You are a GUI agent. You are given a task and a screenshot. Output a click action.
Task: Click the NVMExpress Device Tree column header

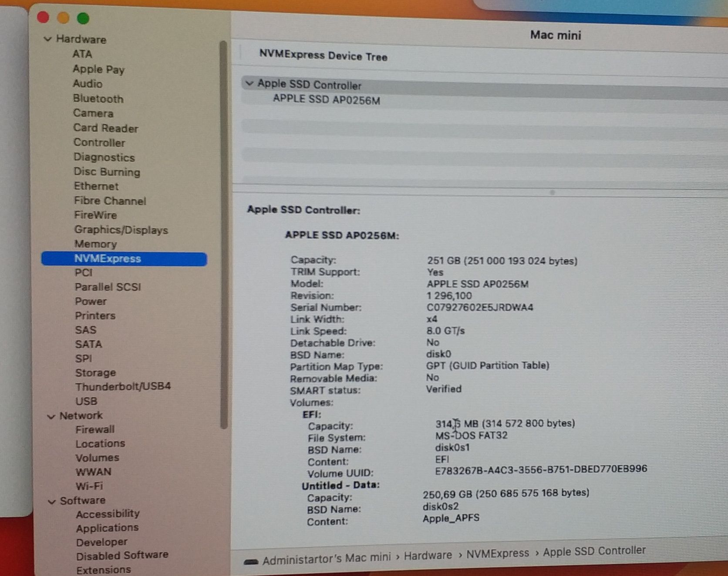[323, 56]
